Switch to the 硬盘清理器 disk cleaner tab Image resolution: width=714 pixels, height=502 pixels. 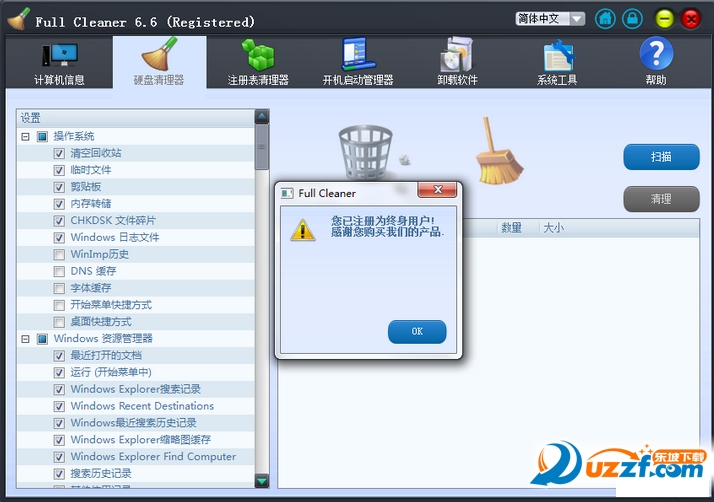pyautogui.click(x=159, y=61)
